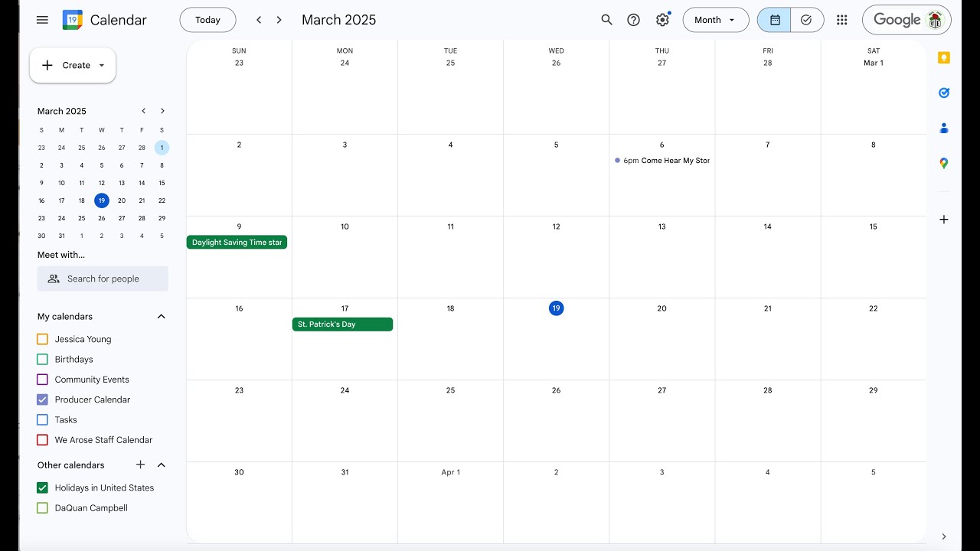Toggle Birthdays calendar checkbox
This screenshot has height=551, width=980.
tap(42, 359)
